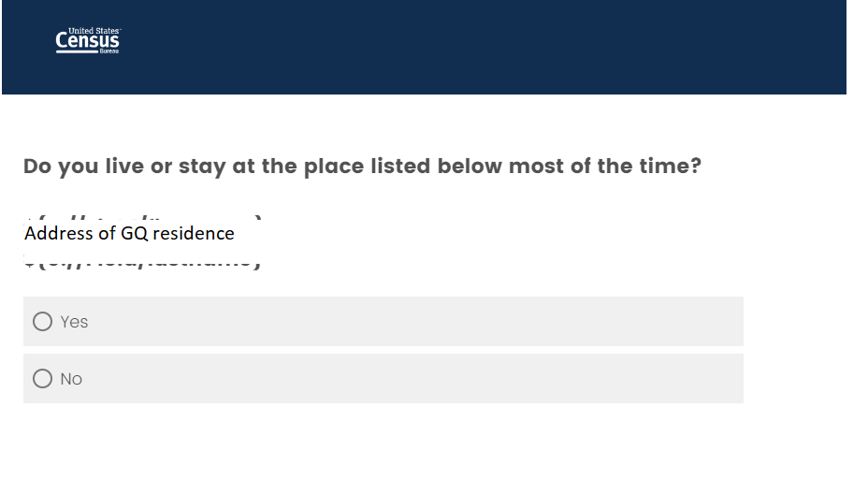Screen dimensions: 868x480
Task: Click the "Address of GQ residence" label
Action: pyautogui.click(x=129, y=233)
